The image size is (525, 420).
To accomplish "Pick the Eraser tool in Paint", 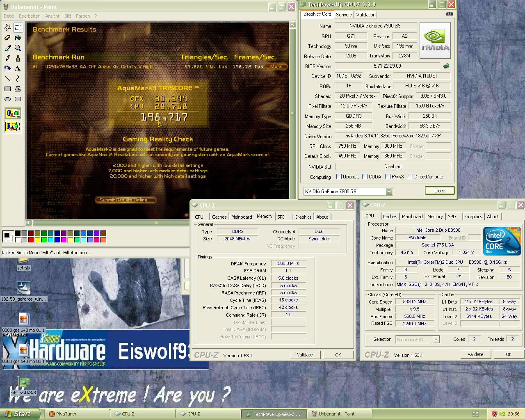I will coord(7,38).
